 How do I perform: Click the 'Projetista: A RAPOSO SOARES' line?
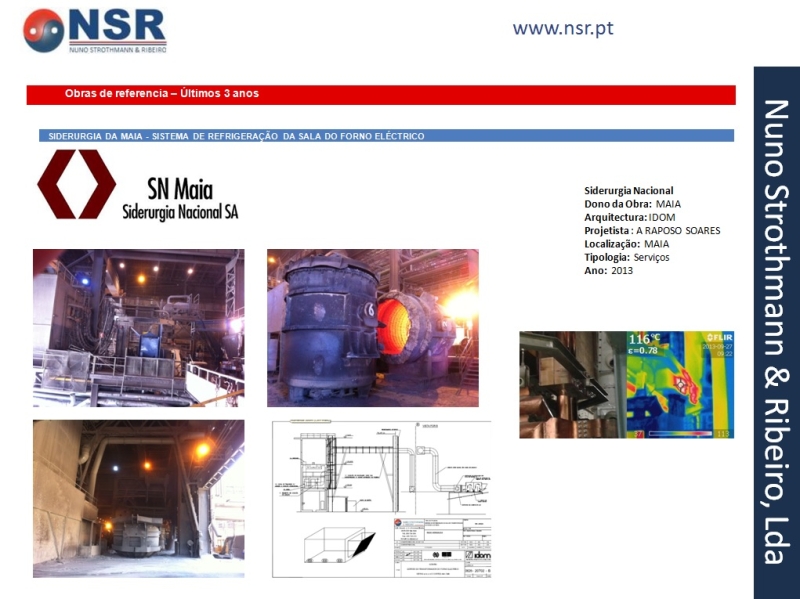651,231
